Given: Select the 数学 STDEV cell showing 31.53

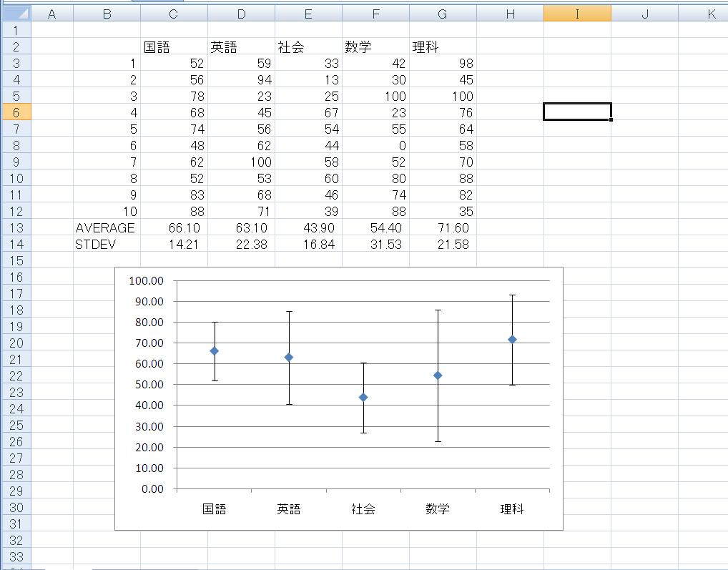Looking at the screenshot, I should tap(375, 244).
